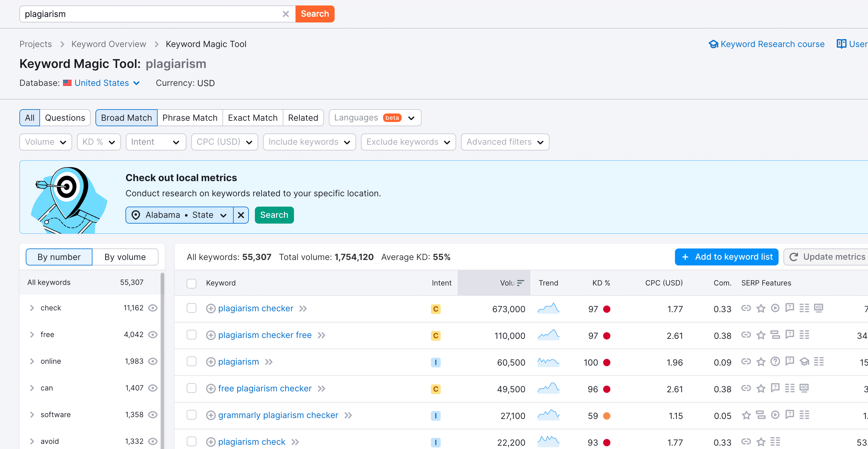Image resolution: width=868 pixels, height=449 pixels.
Task: Check the plagiarism checker free row checkbox
Action: 192,335
